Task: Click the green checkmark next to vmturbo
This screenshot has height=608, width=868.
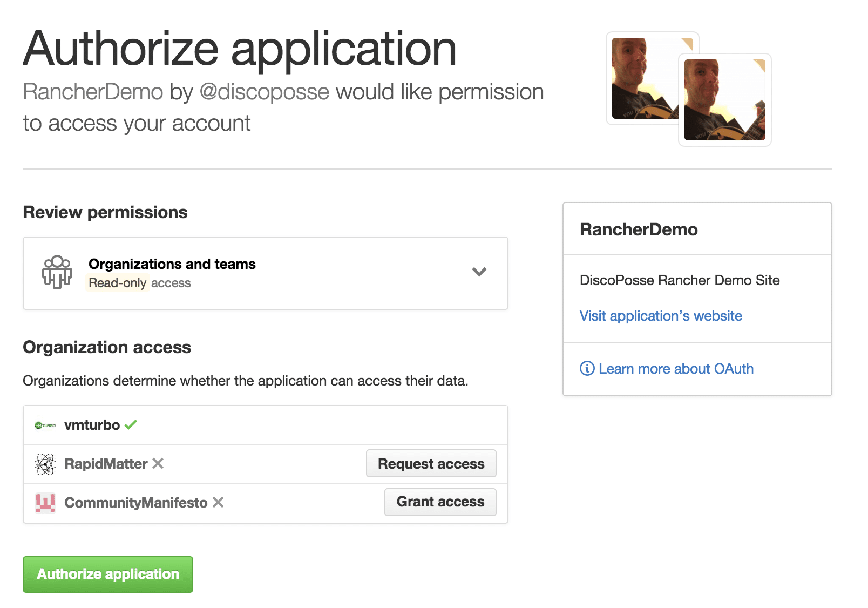Action: (131, 425)
